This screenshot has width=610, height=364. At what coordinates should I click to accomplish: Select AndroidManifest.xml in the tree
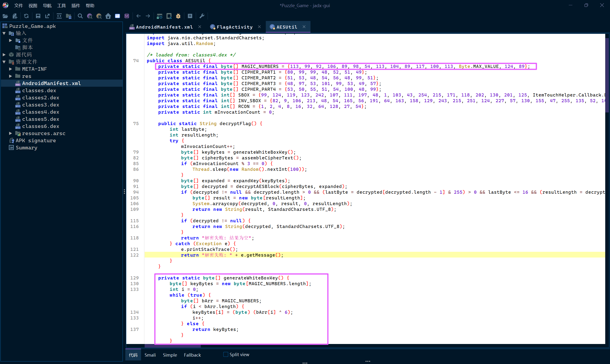point(51,83)
